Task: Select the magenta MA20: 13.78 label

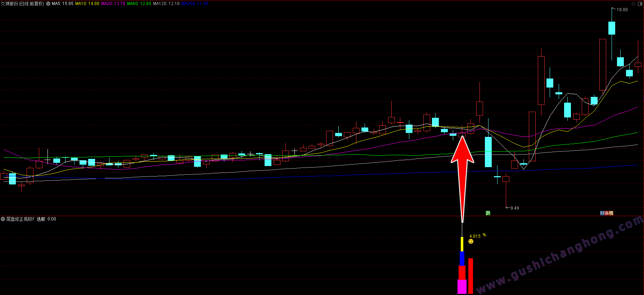Action: point(113,4)
